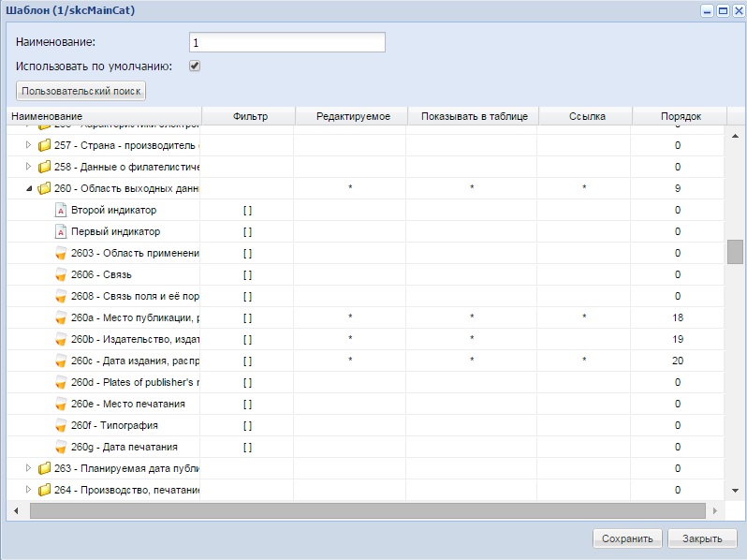Click subfield icon of 2608 row
The height and width of the screenshot is (560, 747).
(61, 296)
